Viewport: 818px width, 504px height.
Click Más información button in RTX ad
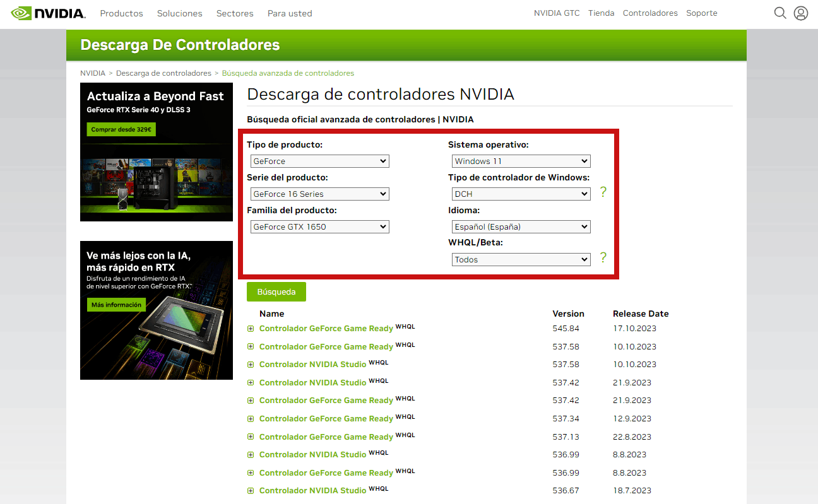[116, 305]
